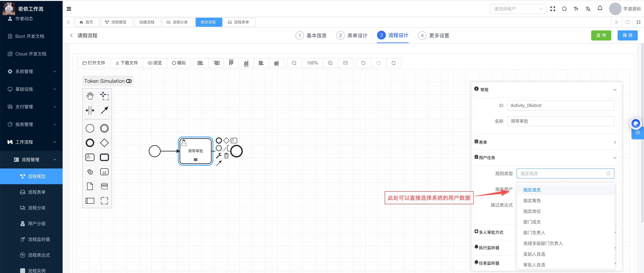The width and height of the screenshot is (644, 273).
Task: Go to step 2 表单设计
Action: pyautogui.click(x=352, y=36)
